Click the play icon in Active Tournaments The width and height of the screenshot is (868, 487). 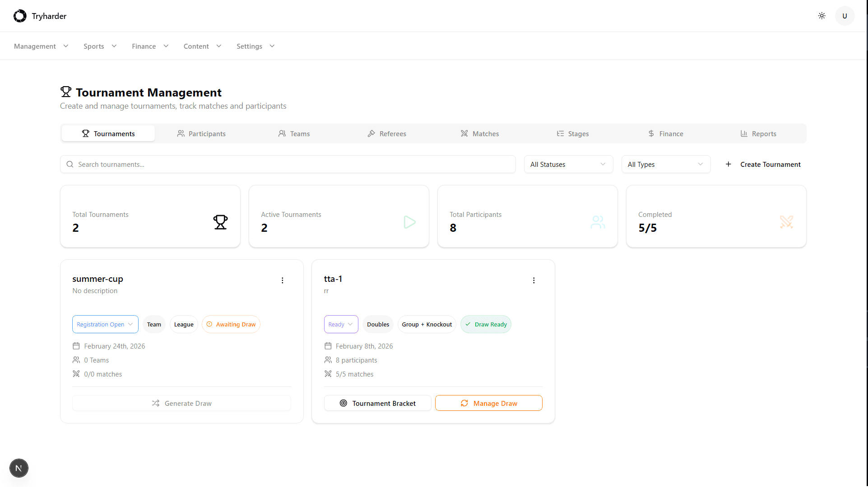pyautogui.click(x=409, y=222)
